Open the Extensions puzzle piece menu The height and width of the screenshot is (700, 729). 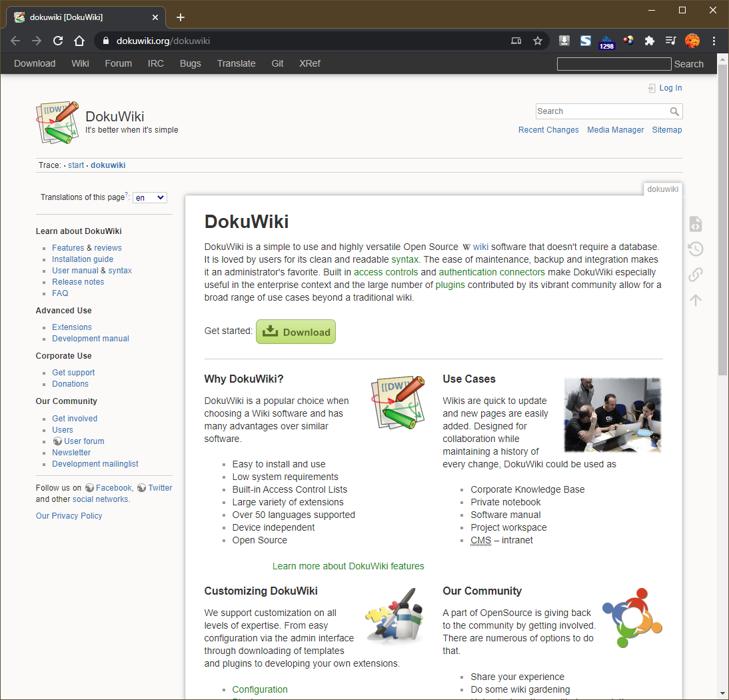(x=650, y=41)
